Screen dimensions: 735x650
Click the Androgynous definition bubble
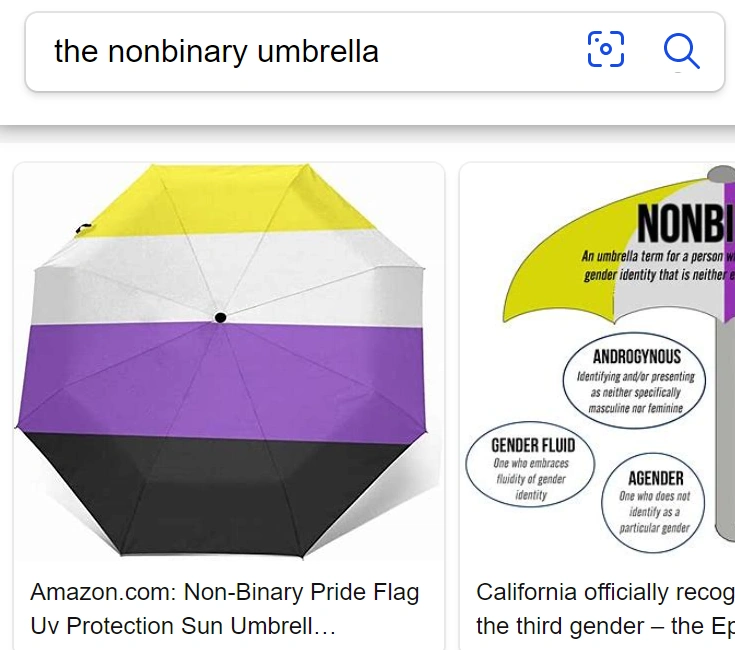pos(636,381)
